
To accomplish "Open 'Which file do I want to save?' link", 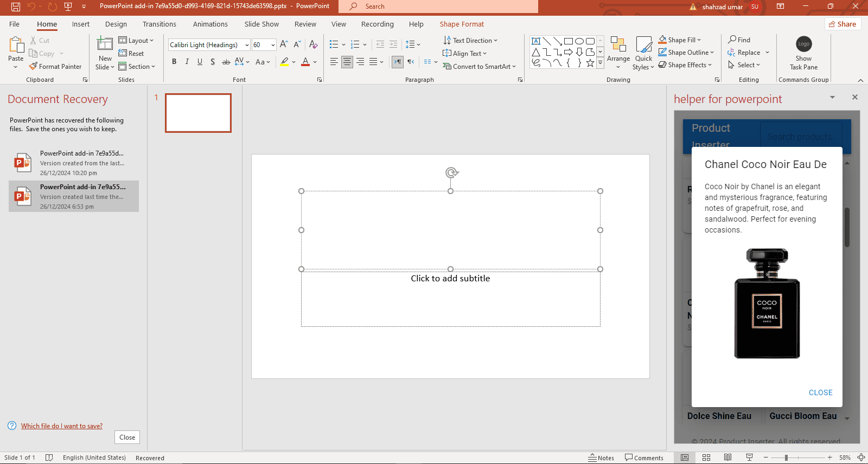I will [62, 426].
